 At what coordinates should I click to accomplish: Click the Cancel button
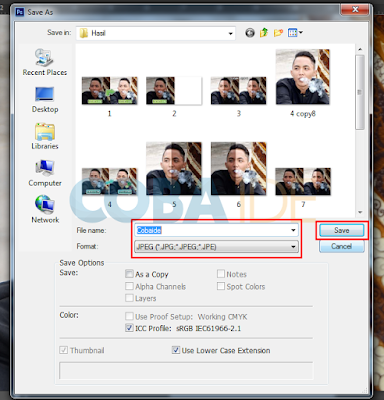point(342,246)
